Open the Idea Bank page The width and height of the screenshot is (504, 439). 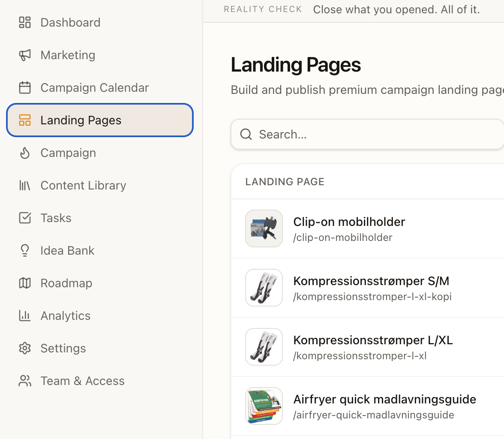coord(100,250)
